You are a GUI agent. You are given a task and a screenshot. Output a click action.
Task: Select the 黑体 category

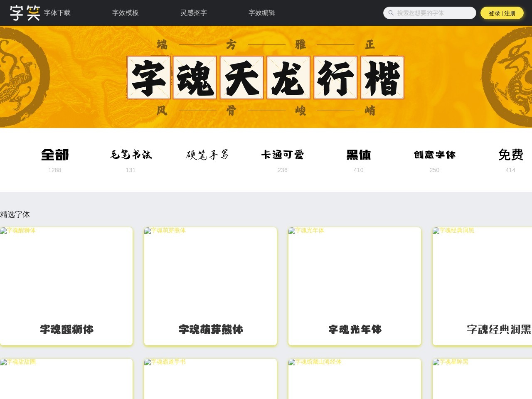click(x=359, y=155)
